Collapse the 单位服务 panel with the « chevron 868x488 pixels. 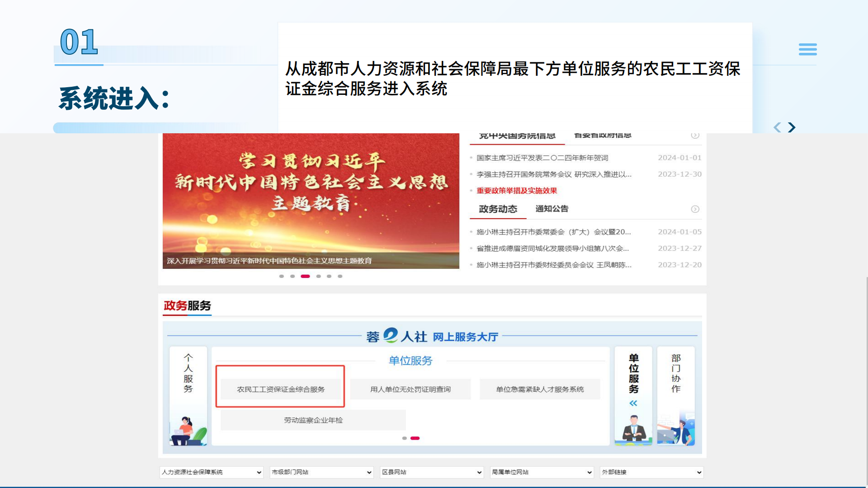(633, 404)
